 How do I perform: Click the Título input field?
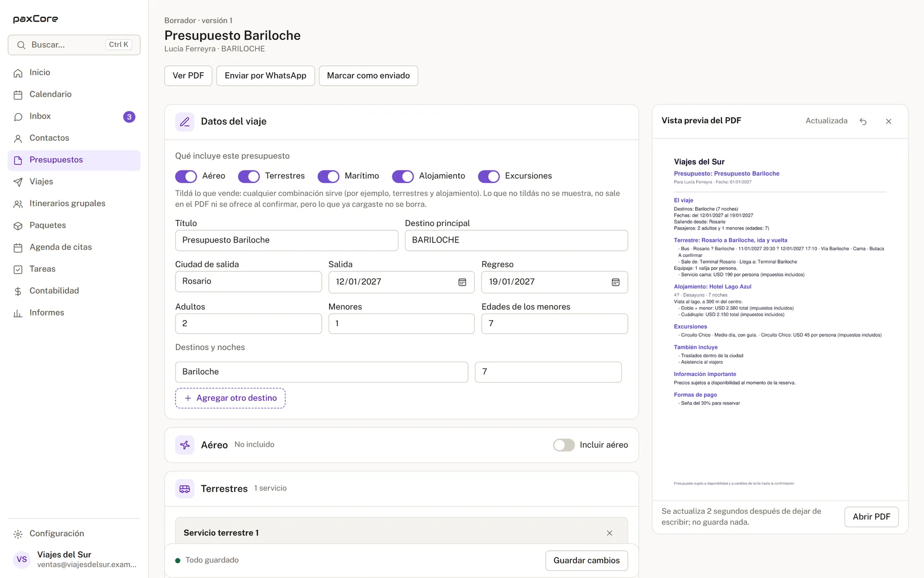286,240
